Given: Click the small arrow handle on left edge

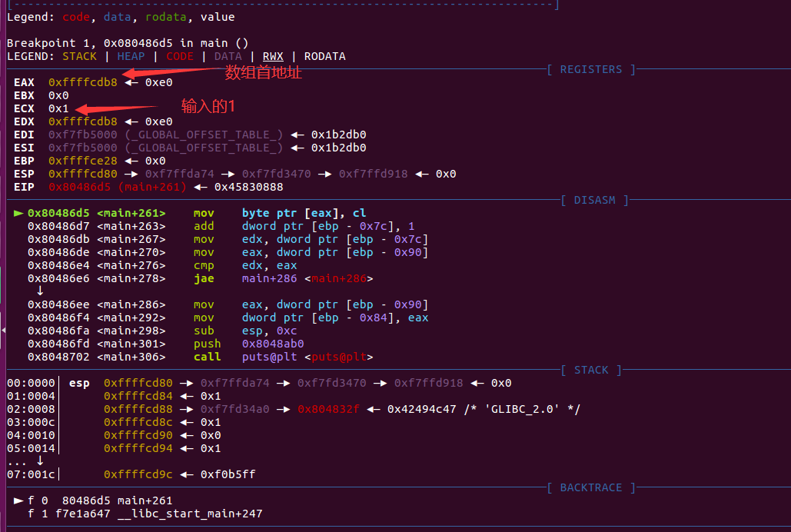Looking at the screenshot, I should (x=3, y=330).
